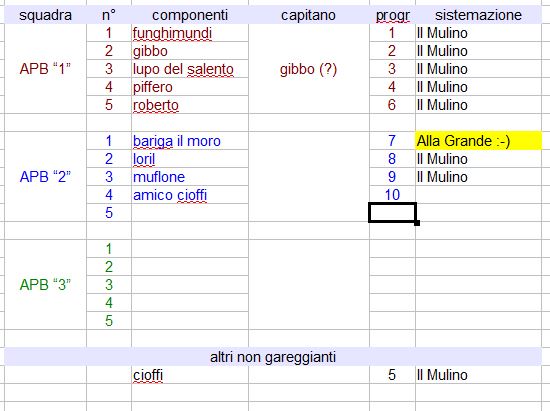Select the 'funghimundi' cell
Image resolution: width=550 pixels, height=411 pixels.
190,33
